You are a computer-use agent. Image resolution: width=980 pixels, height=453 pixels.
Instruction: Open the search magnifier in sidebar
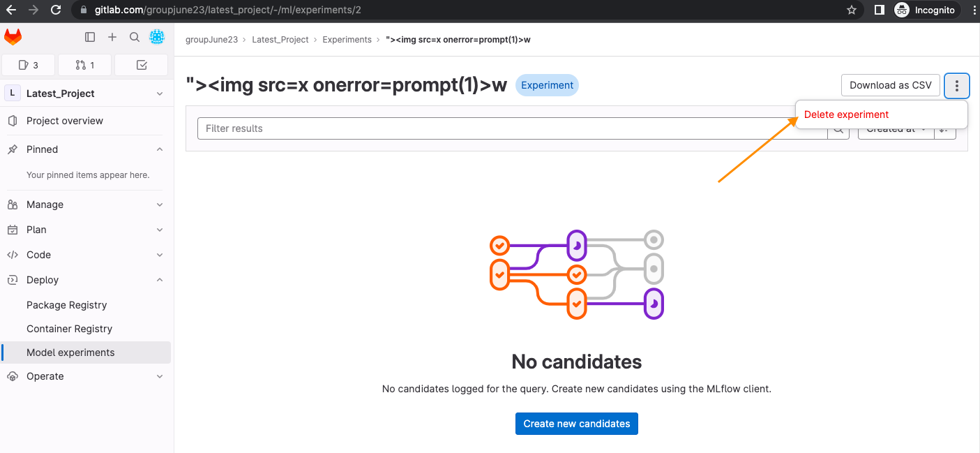135,37
